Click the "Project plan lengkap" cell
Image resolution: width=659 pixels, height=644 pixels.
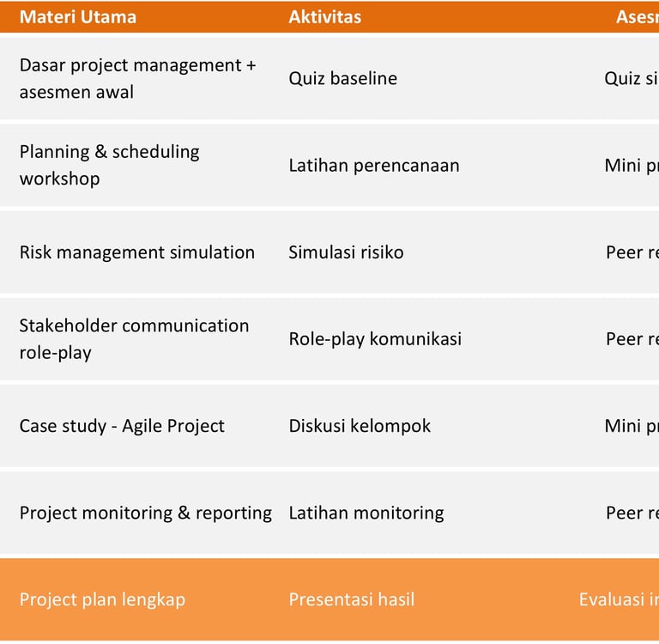[x=102, y=599]
